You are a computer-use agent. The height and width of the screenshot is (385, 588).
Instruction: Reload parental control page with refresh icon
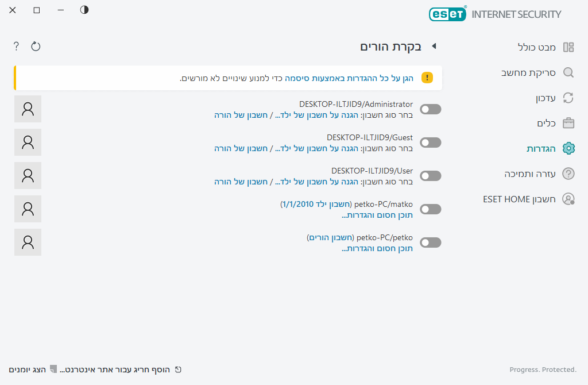coord(36,46)
